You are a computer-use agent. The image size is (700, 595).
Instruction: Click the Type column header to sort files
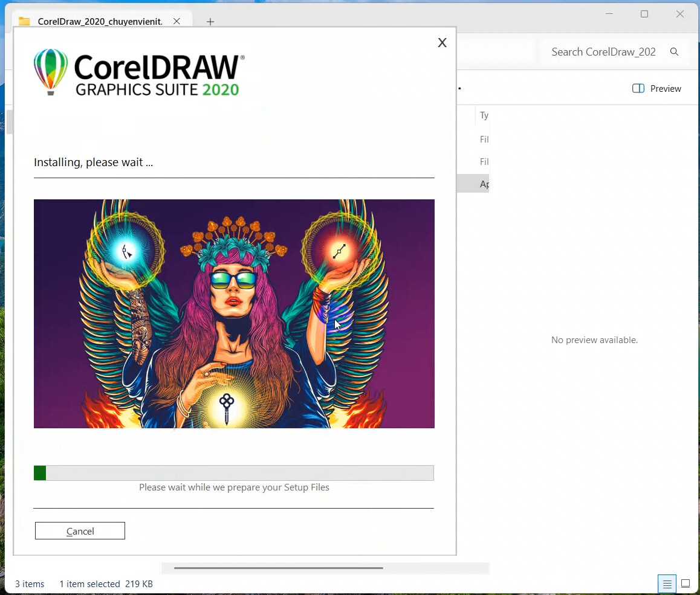click(484, 115)
